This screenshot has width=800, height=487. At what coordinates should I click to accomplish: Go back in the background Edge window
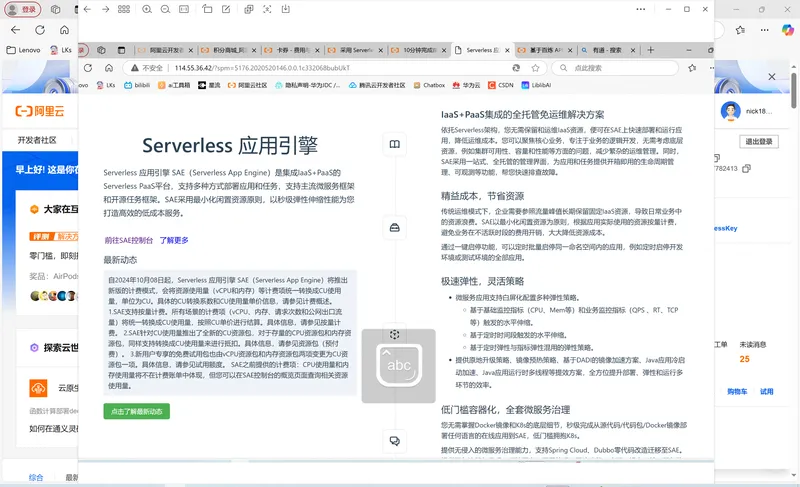(15, 30)
